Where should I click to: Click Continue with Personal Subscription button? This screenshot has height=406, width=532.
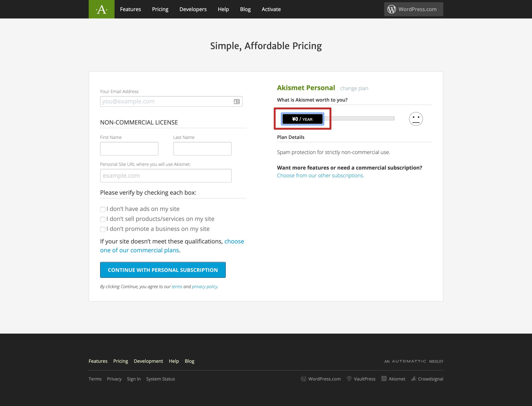point(163,270)
